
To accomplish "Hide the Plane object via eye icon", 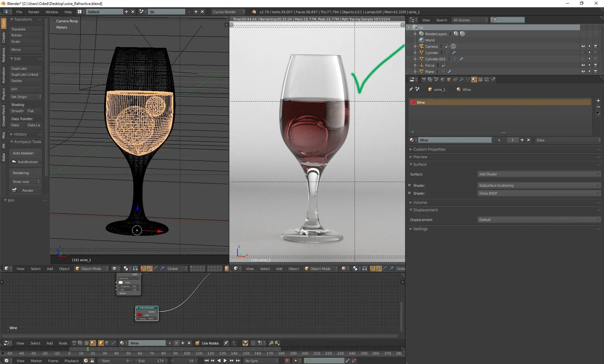I will pyautogui.click(x=583, y=72).
